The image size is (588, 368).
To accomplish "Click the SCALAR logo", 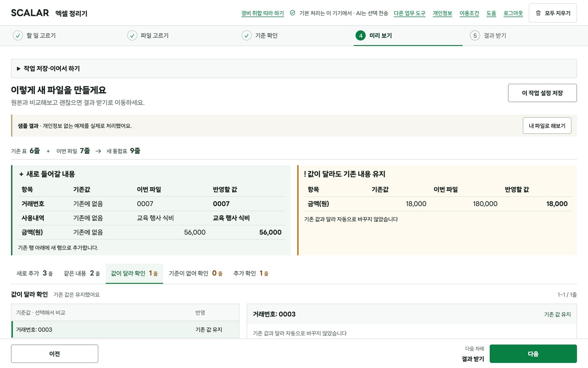I will [x=30, y=13].
